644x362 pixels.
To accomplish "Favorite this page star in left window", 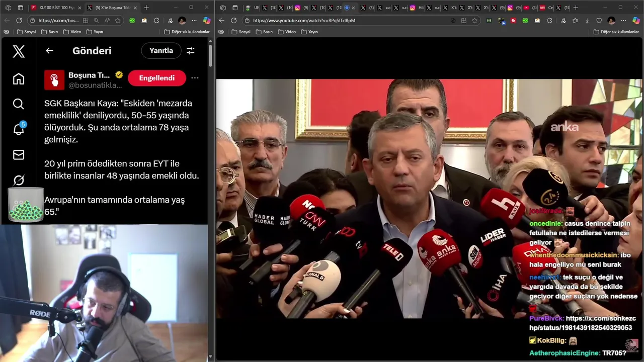I will pos(118,21).
